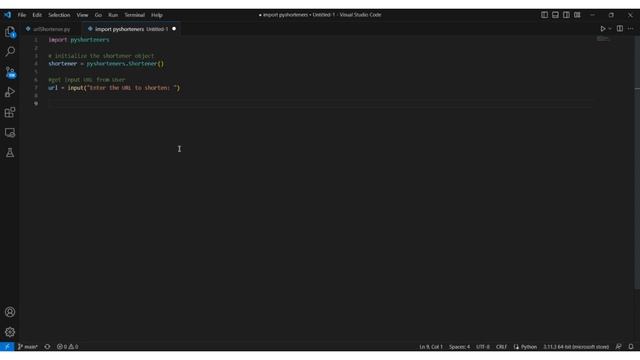Open the Terminal menu
The image size is (640, 360).
[135, 15]
